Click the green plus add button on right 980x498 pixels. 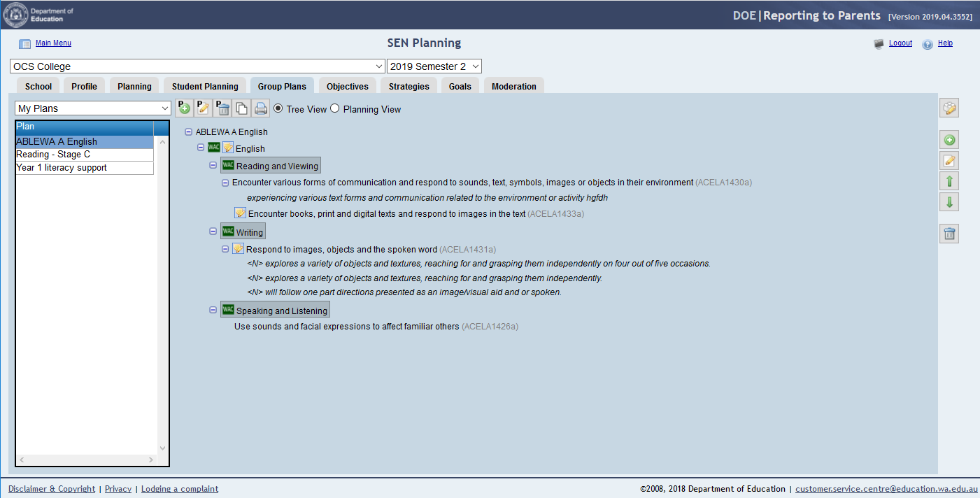pos(949,140)
